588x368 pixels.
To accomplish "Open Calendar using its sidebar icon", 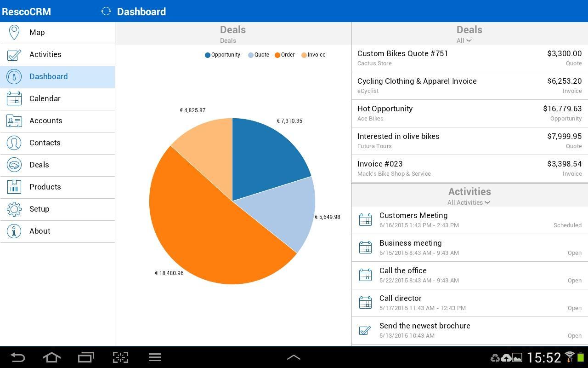I will tap(14, 98).
